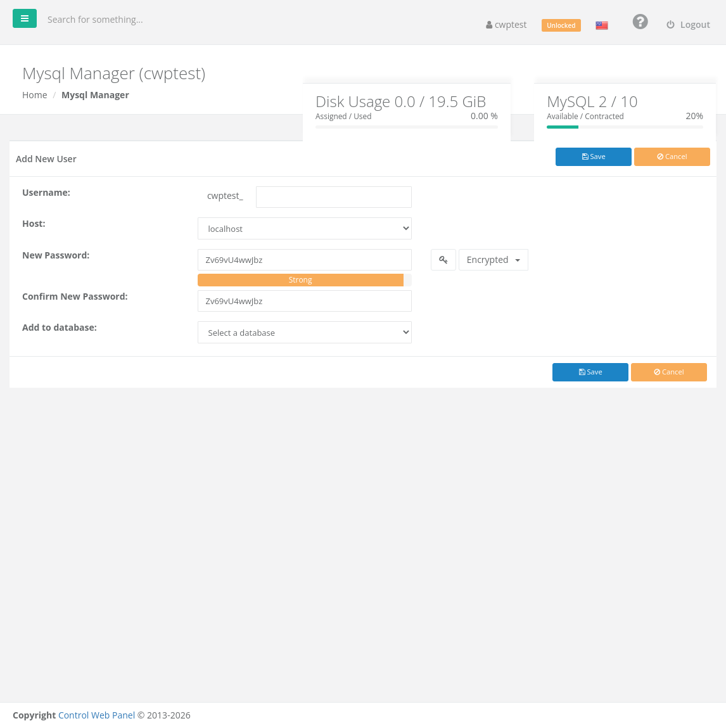The image size is (726, 728).
Task: Click the MySQL 2 / 10 heading
Action: (x=592, y=101)
